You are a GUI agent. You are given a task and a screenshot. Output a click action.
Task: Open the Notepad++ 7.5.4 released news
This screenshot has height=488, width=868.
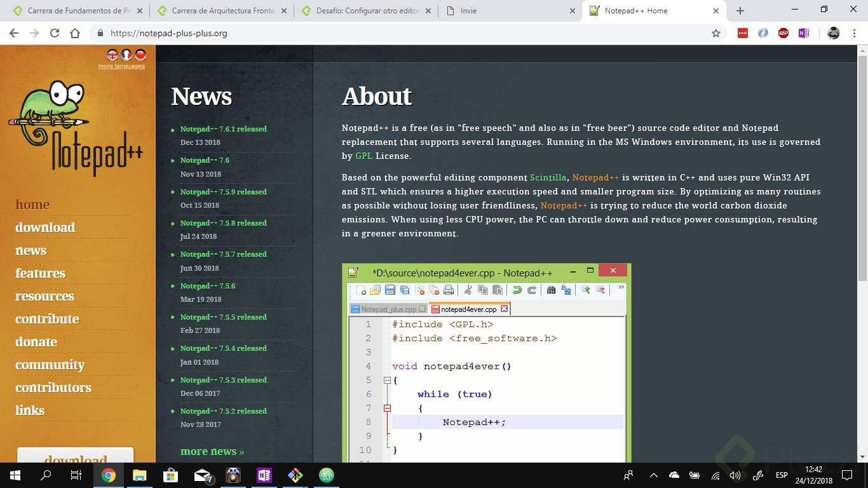[x=224, y=348]
